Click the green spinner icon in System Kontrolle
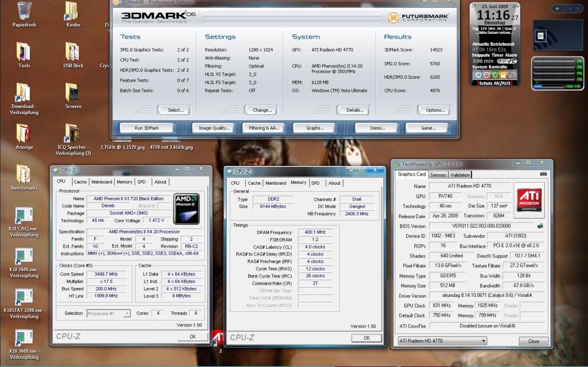This screenshot has width=588, height=367. (495, 74)
